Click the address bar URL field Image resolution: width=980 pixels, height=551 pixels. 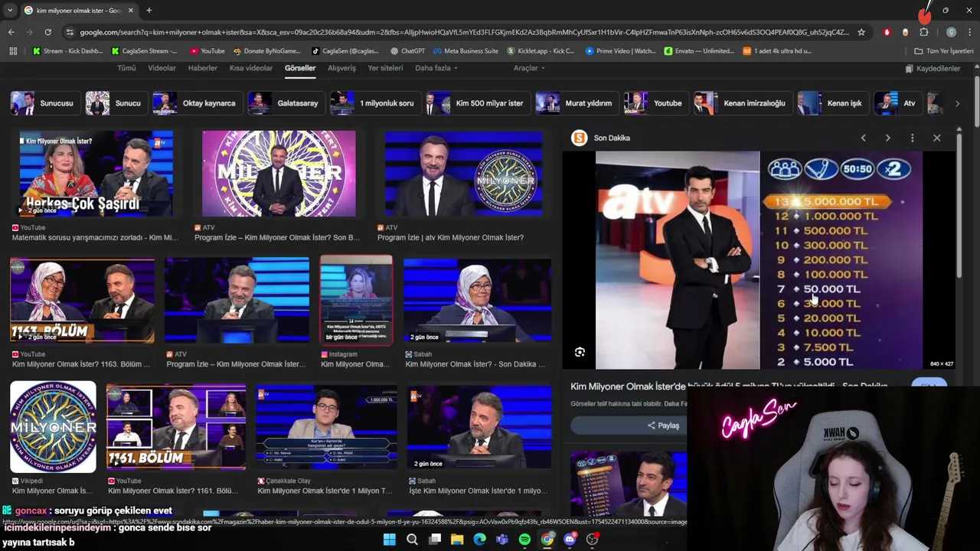point(464,32)
